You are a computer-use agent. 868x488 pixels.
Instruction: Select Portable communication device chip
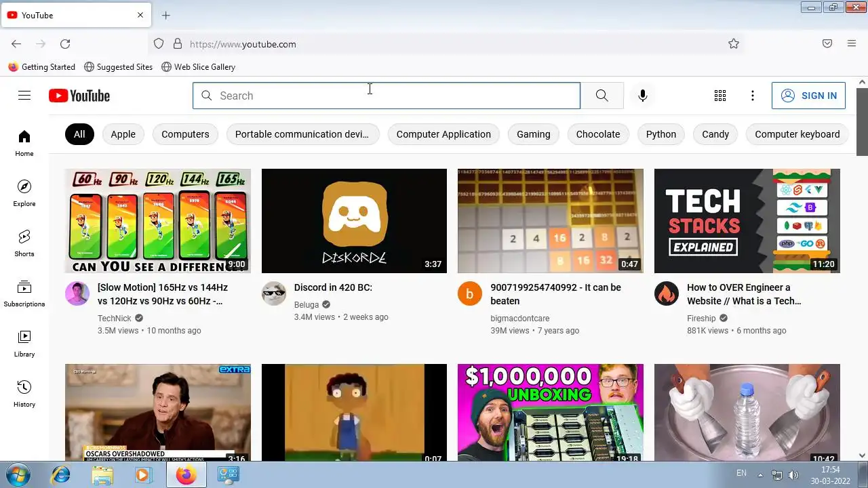coord(302,134)
